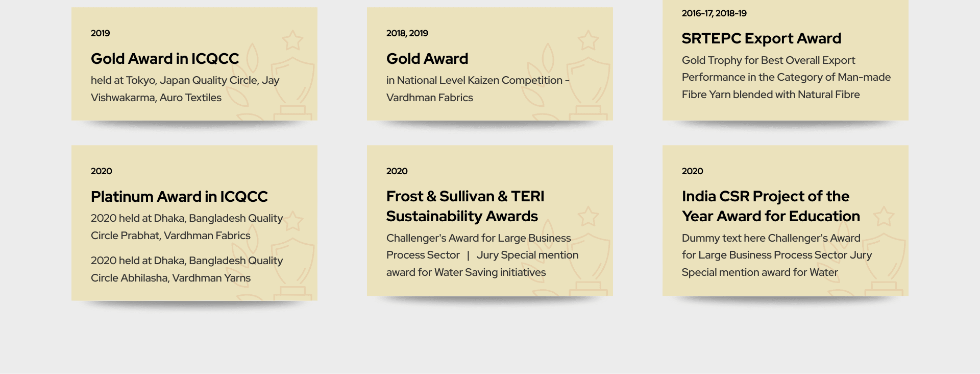Click the Circle Abhilasha, Vardhman Yarns text
The width and height of the screenshot is (980, 374).
(170, 278)
